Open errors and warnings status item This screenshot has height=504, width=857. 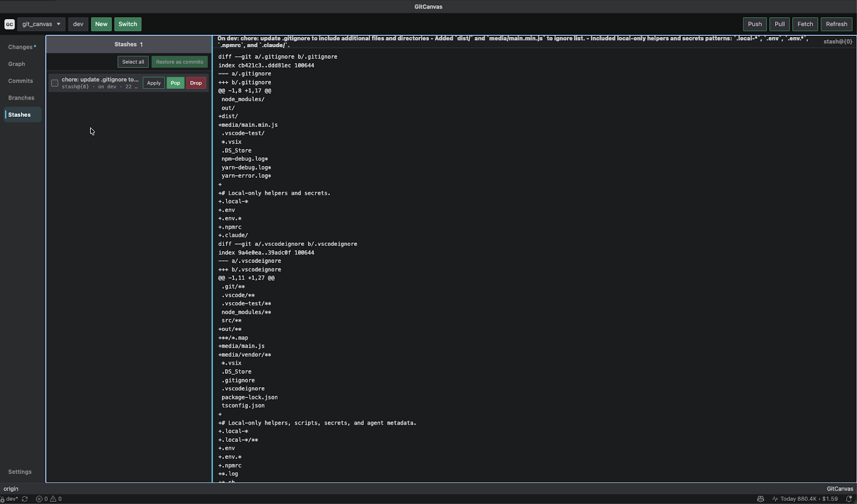pyautogui.click(x=49, y=499)
